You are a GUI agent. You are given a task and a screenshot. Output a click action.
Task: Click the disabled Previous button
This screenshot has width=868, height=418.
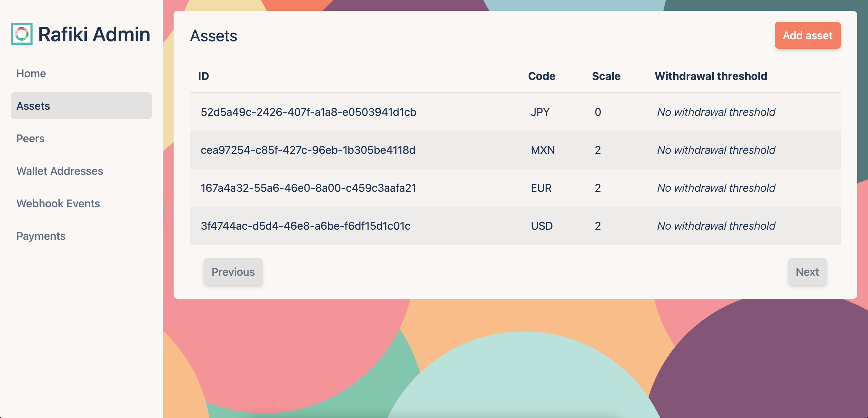[233, 272]
